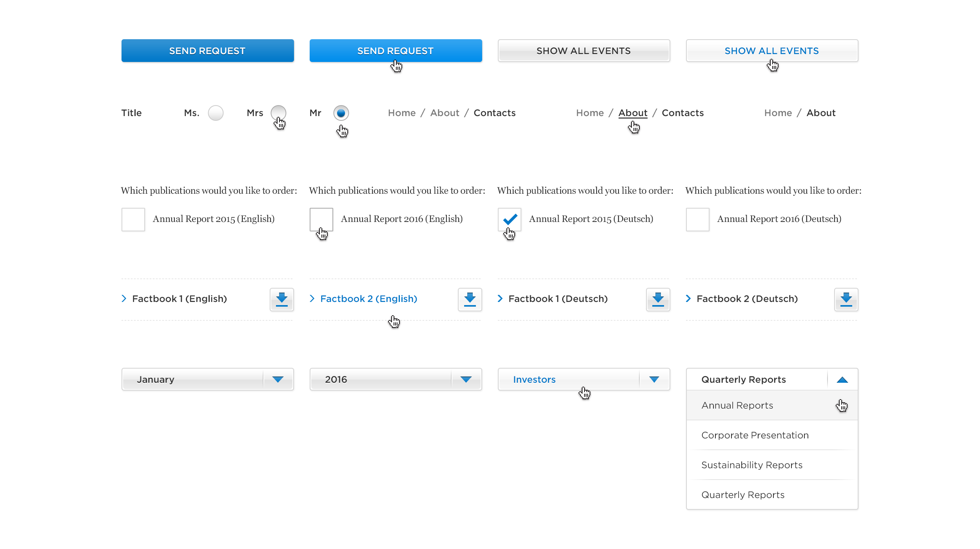This screenshot has height=549, width=980.
Task: Select the Mr radio button
Action: (x=341, y=113)
